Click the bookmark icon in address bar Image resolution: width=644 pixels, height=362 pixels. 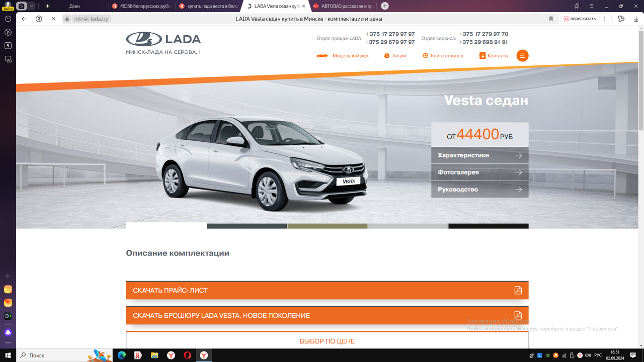551,19
